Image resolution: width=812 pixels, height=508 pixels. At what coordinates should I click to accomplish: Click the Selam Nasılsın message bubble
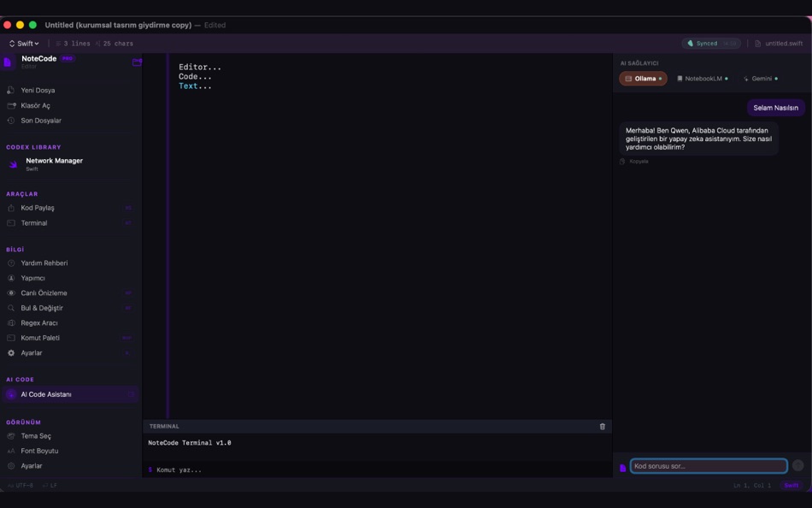775,108
